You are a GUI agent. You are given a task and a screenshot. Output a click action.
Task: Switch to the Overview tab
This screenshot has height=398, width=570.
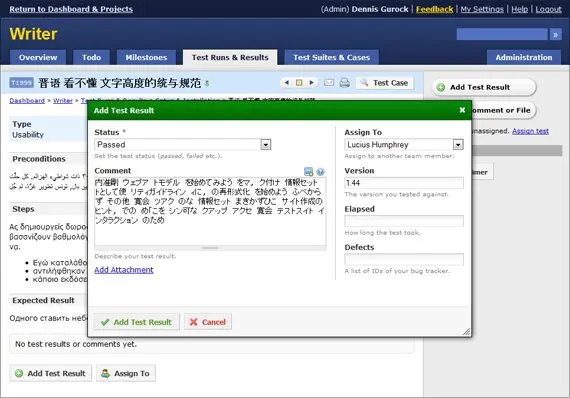point(38,57)
